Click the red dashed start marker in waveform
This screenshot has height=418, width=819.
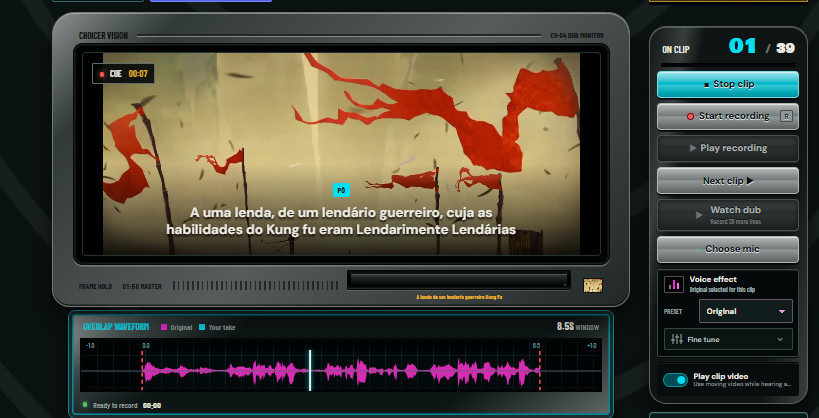click(x=142, y=370)
